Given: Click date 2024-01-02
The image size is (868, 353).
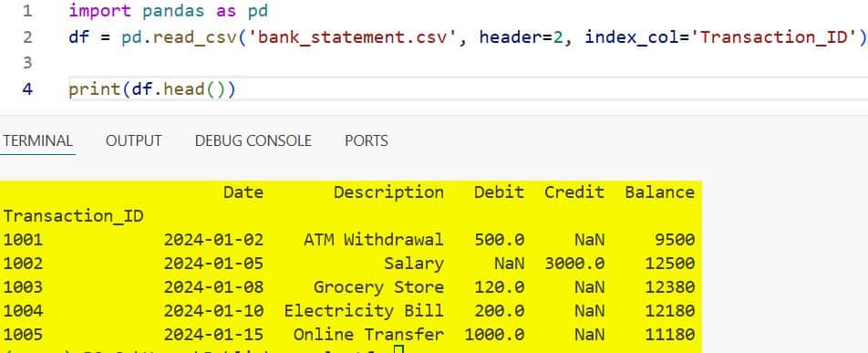Looking at the screenshot, I should 213,239.
